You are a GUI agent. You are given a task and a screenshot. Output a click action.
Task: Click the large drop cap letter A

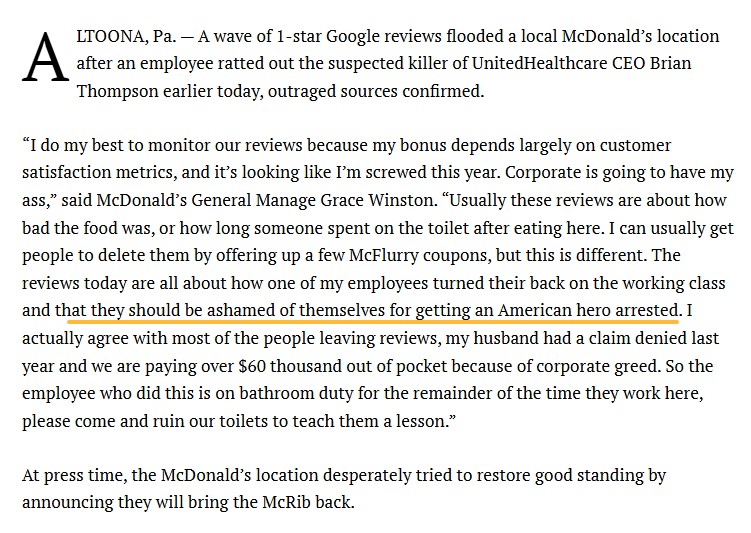46,57
